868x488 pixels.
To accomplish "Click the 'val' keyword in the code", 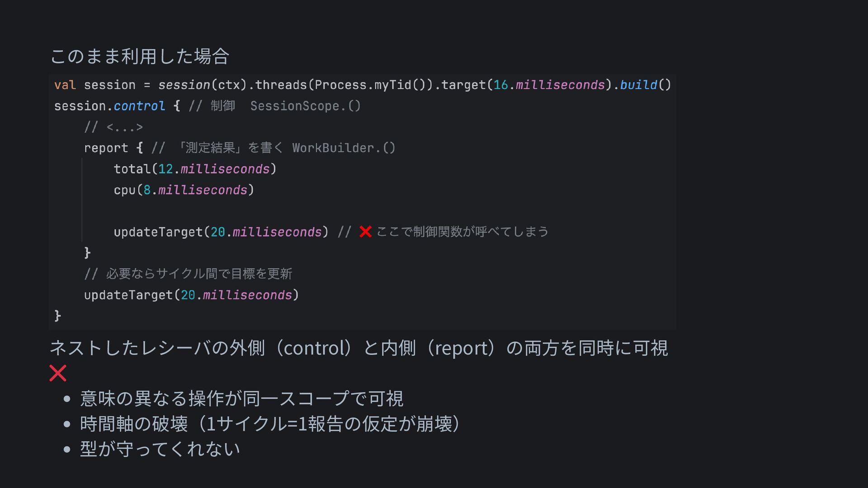I will [x=65, y=85].
